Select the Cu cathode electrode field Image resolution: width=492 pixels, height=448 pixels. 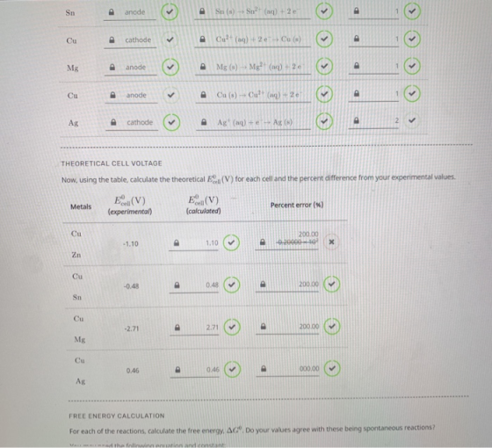[x=130, y=40]
